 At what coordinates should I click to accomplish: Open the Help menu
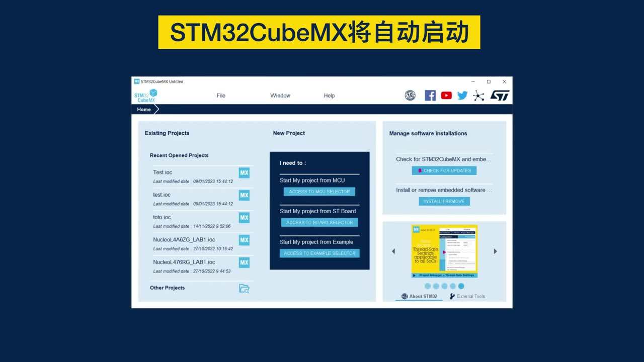coord(329,96)
